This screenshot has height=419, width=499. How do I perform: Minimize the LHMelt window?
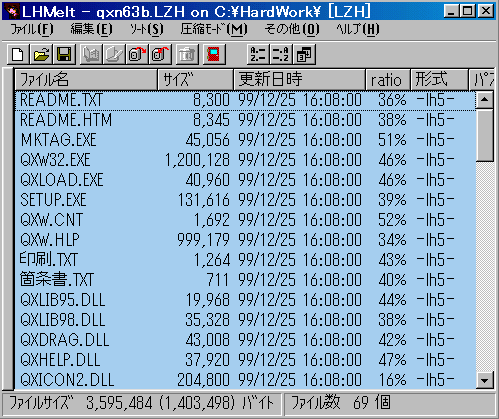pyautogui.click(x=451, y=12)
